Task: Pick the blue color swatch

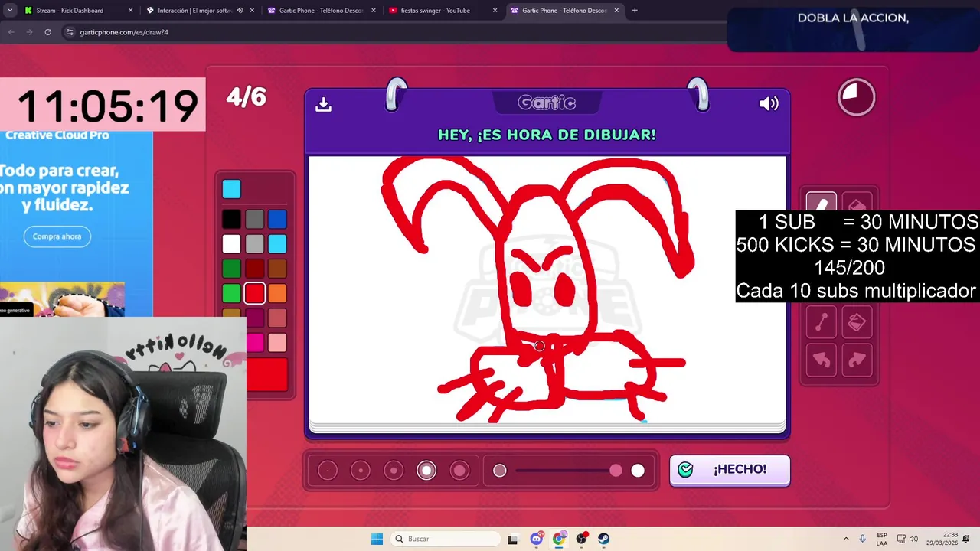Action: click(x=278, y=220)
